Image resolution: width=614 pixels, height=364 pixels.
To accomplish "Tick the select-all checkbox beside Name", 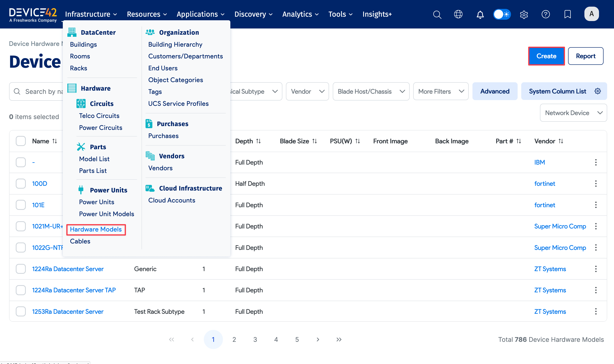I will coord(21,141).
